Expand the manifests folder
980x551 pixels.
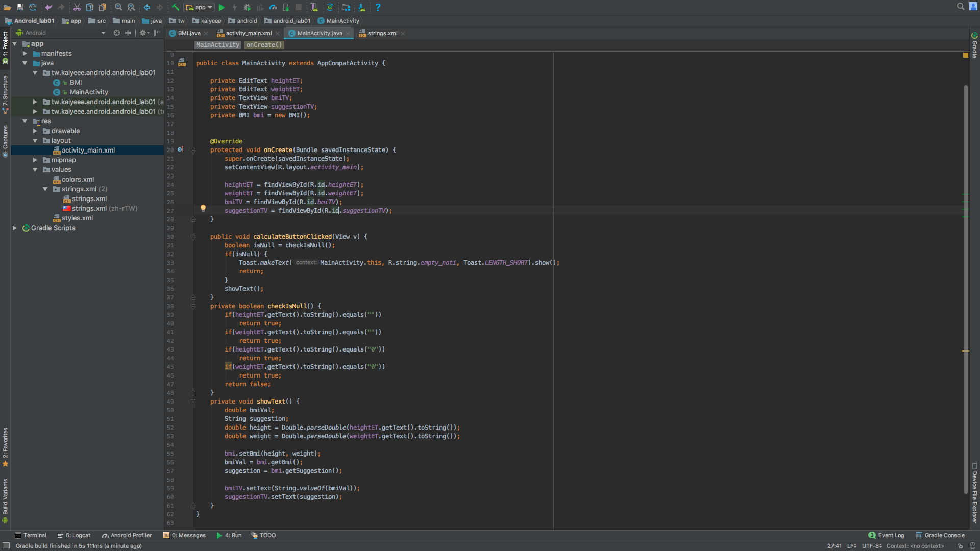point(24,54)
